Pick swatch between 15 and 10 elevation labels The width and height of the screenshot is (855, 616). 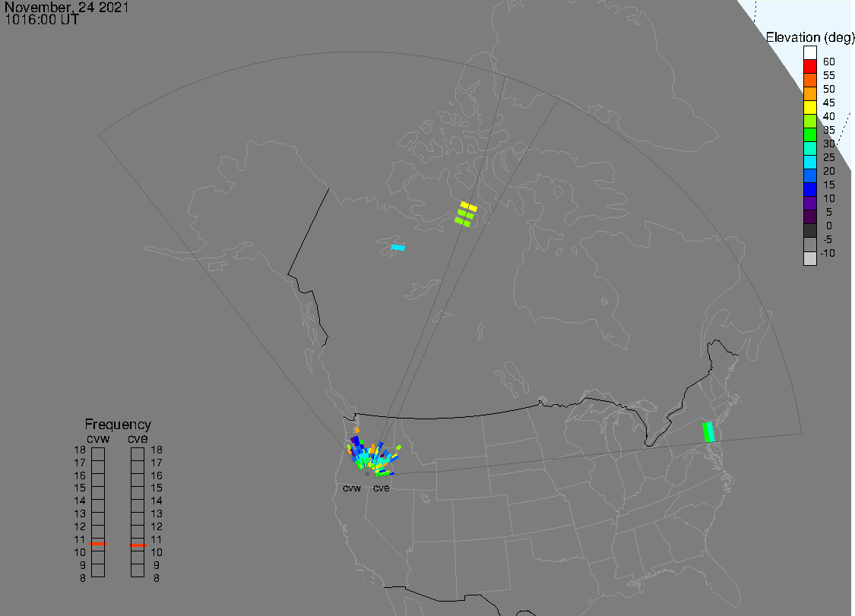coord(809,189)
